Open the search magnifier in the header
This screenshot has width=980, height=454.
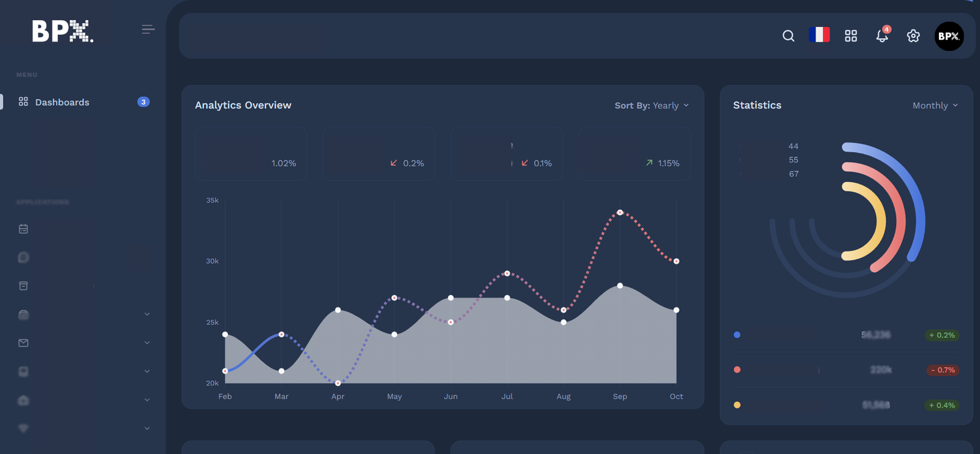[788, 36]
